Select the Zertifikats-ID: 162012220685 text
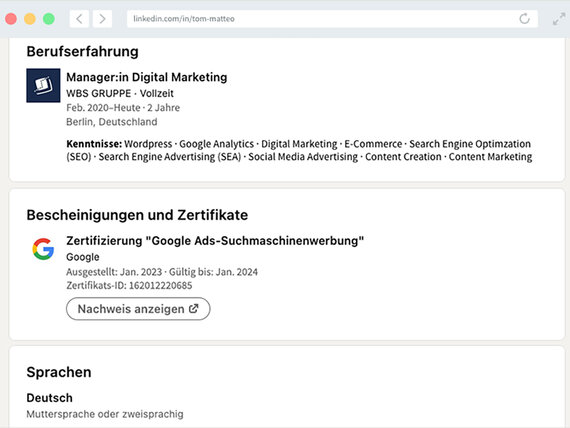This screenshot has height=428, width=570. click(129, 285)
